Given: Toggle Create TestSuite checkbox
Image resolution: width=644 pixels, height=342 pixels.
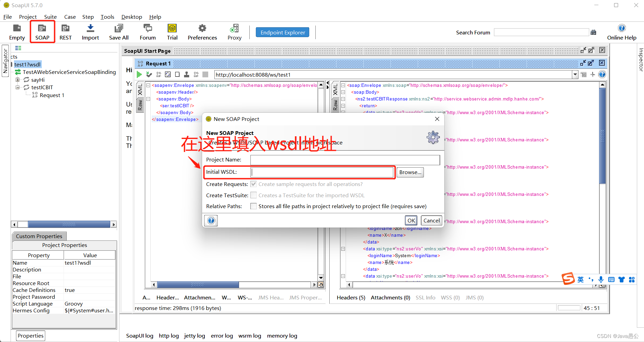Looking at the screenshot, I should point(253,195).
